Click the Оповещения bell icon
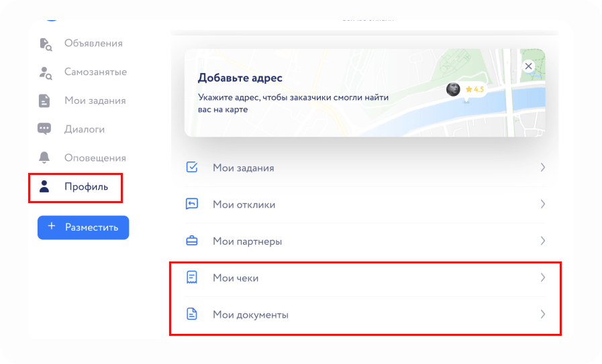 [44, 158]
